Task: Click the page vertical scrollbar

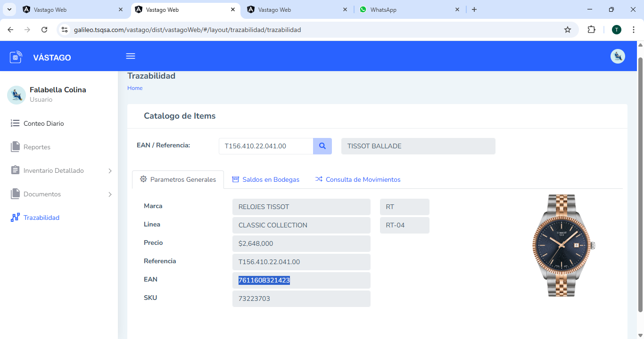Action: click(x=640, y=185)
